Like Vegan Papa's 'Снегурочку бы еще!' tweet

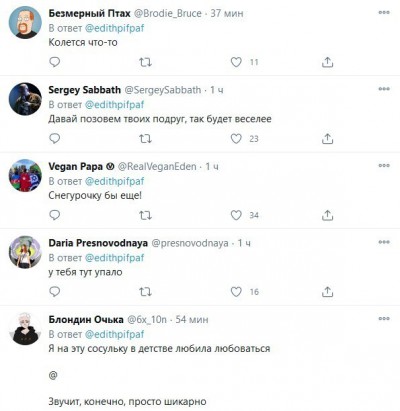pos(236,215)
